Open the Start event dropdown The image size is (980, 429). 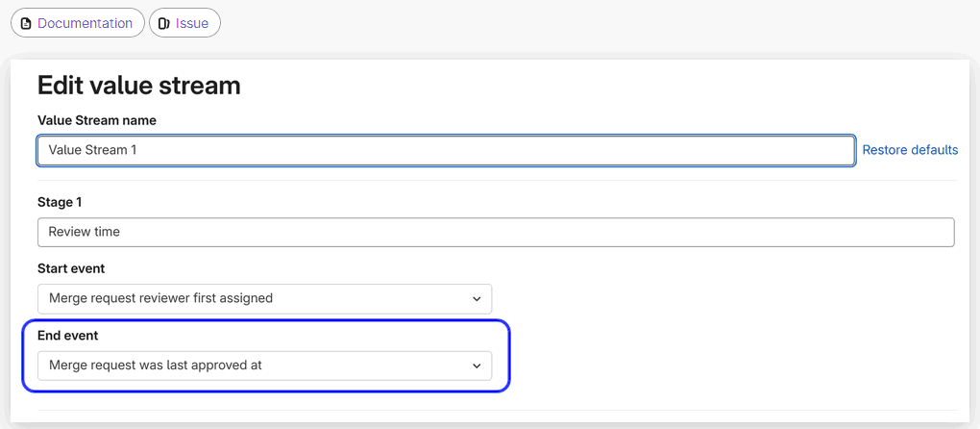(x=264, y=298)
